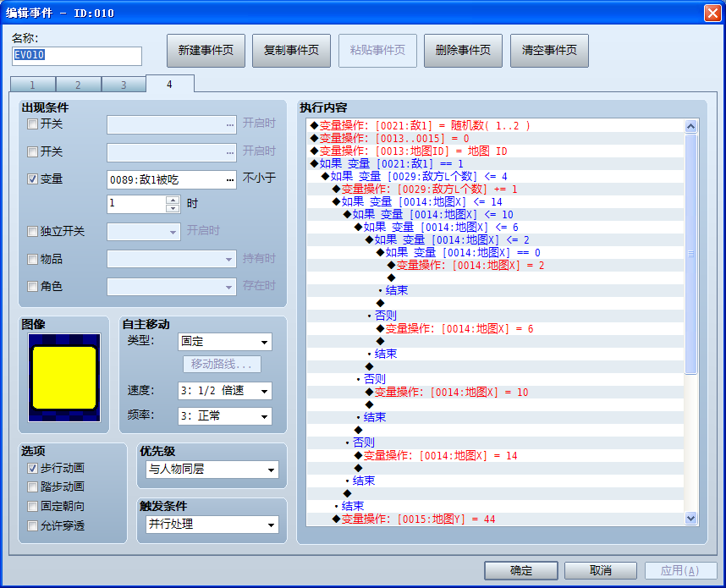Viewport: 726px width, 588px height.
Task: Click the 名称 field containing EV010
Action: point(77,56)
